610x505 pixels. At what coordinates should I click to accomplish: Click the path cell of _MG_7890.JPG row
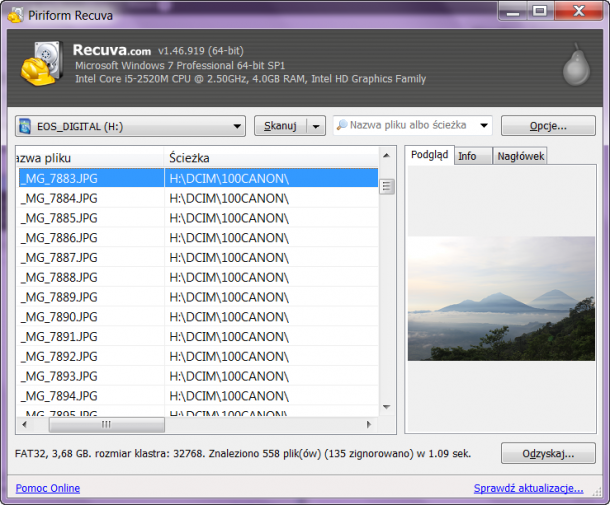[271, 317]
